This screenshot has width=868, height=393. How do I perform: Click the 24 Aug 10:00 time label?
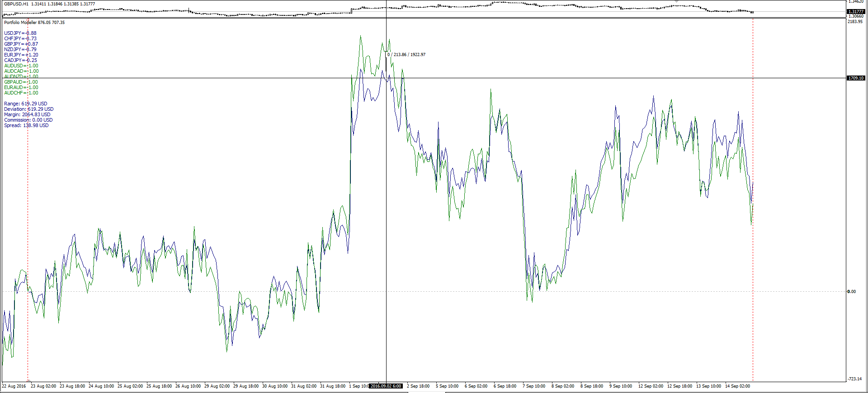[x=101, y=386]
